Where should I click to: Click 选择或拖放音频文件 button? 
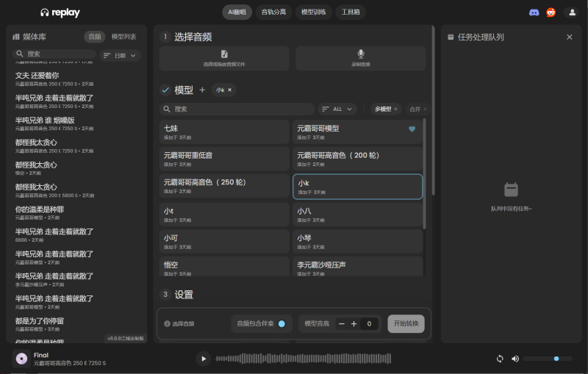pos(224,59)
